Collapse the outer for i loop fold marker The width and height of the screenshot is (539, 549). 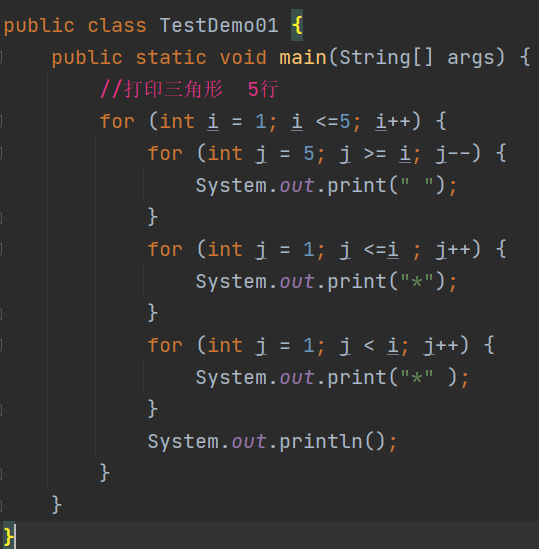pyautogui.click(x=1, y=121)
